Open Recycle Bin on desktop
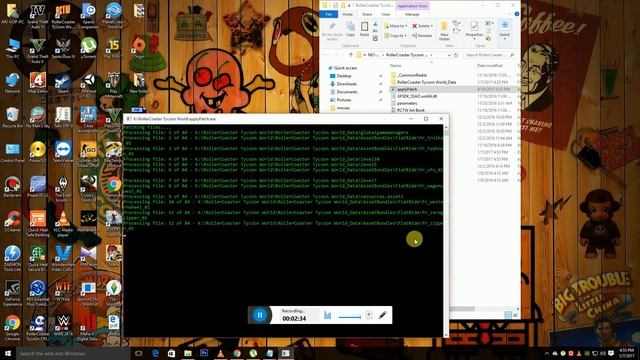The height and width of the screenshot is (360, 640). tap(12, 118)
